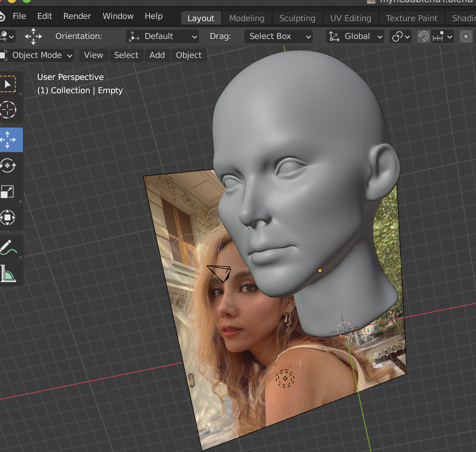Viewport: 476px width, 452px height.
Task: Open the File menu
Action: click(x=19, y=16)
